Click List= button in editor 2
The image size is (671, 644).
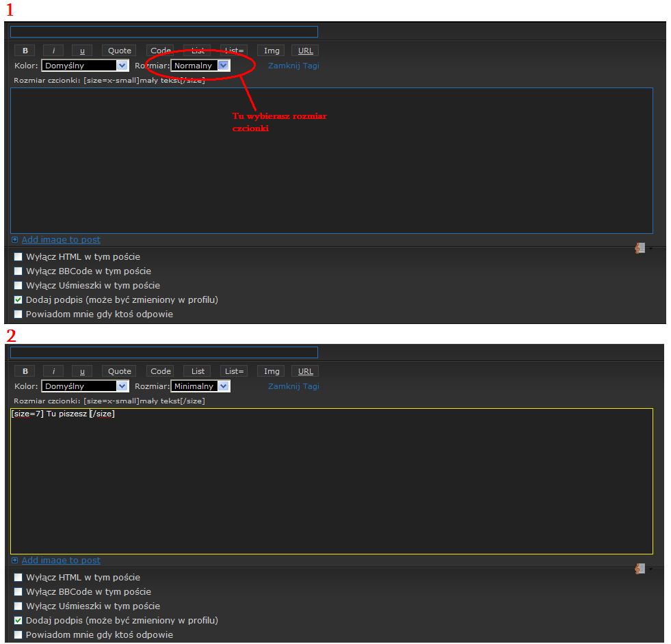coord(234,371)
